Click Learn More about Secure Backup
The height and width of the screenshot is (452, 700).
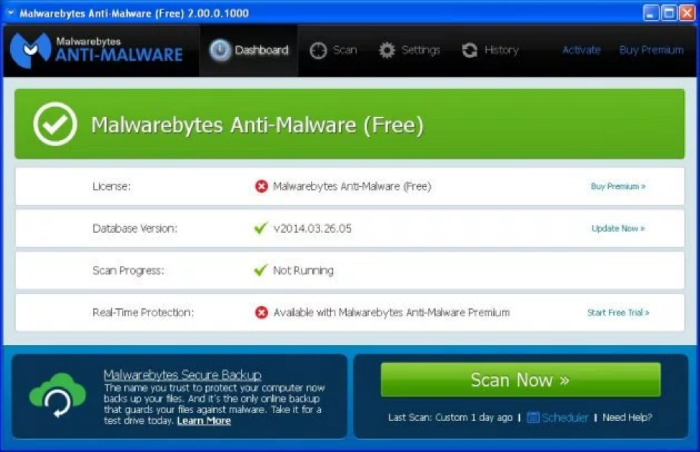click(x=204, y=421)
